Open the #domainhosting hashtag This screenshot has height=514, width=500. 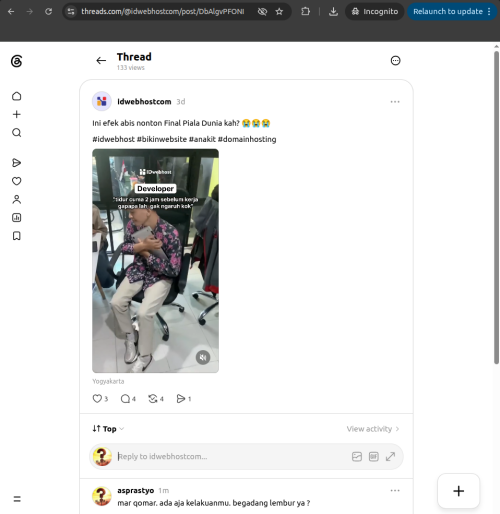point(247,139)
